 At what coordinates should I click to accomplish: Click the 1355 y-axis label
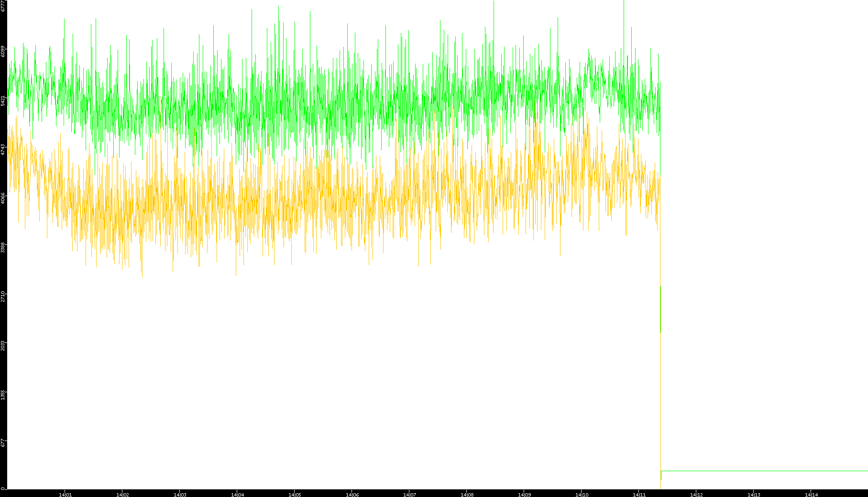pyautogui.click(x=3, y=394)
